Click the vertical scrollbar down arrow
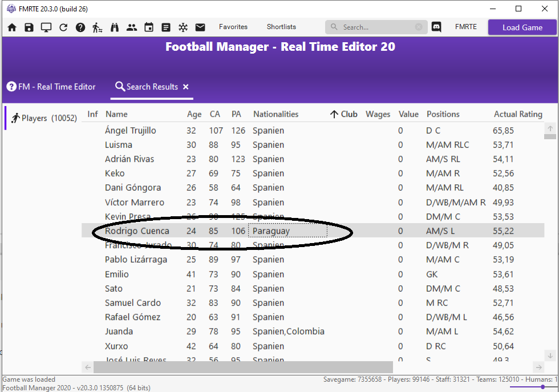The image size is (559, 392). point(550,355)
